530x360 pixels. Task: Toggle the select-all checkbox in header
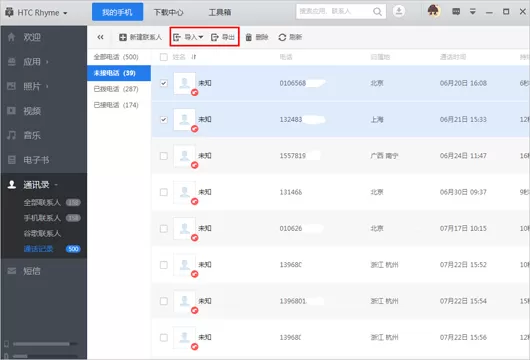[164, 57]
